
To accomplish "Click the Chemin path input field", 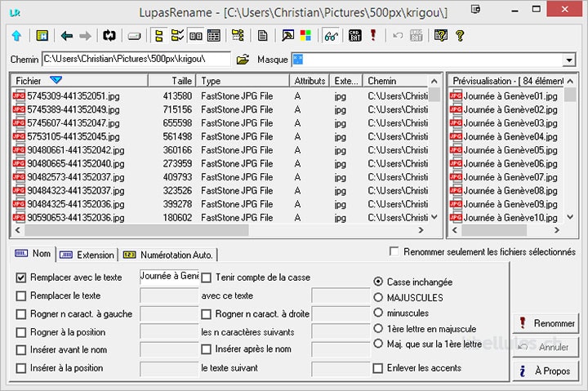I will coord(136,60).
